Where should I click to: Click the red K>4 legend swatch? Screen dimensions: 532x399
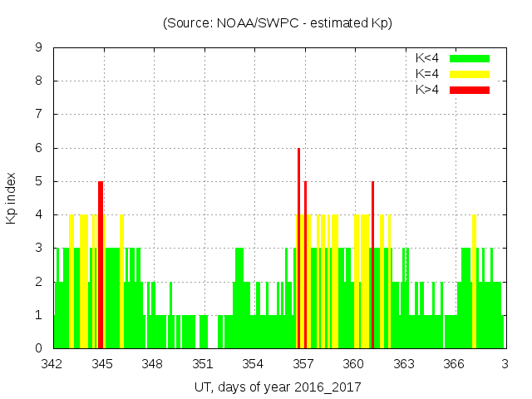click(470, 90)
